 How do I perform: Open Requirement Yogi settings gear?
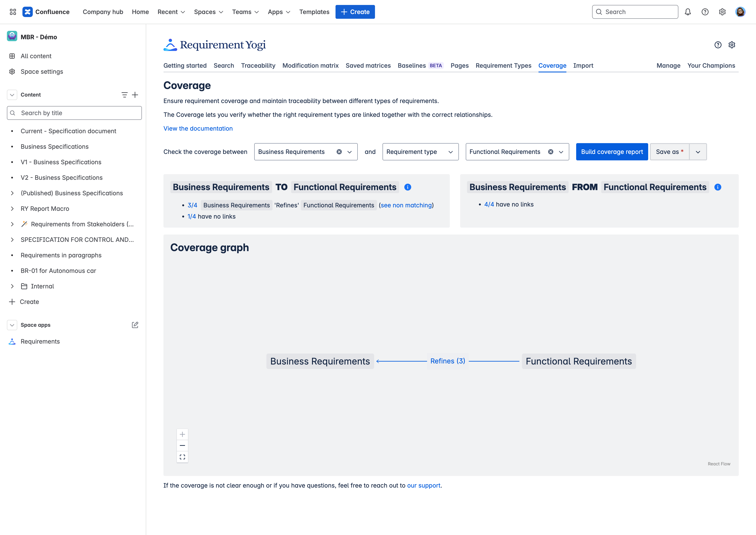732,45
